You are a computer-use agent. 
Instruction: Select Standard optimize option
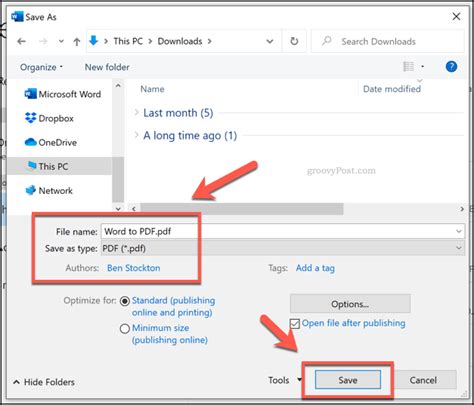click(x=125, y=301)
